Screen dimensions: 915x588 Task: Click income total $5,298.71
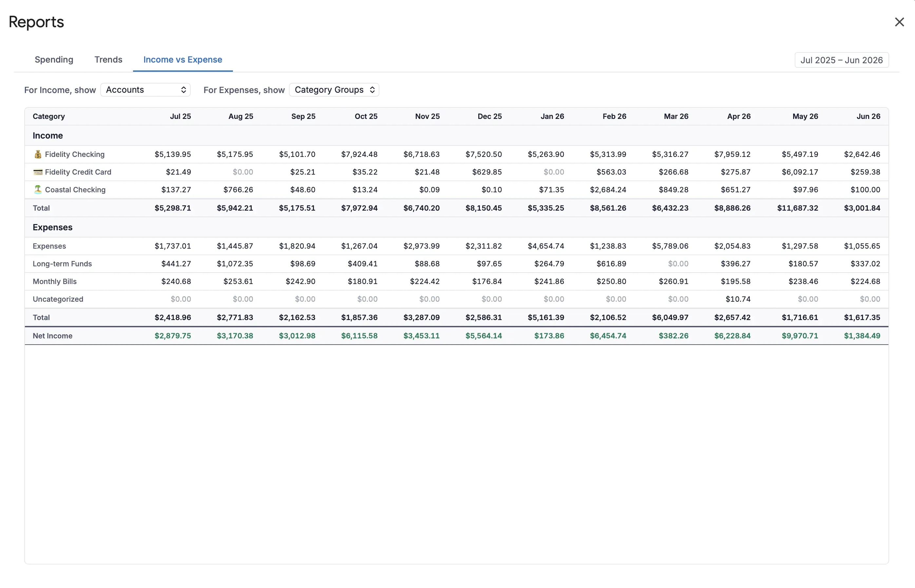[173, 208]
